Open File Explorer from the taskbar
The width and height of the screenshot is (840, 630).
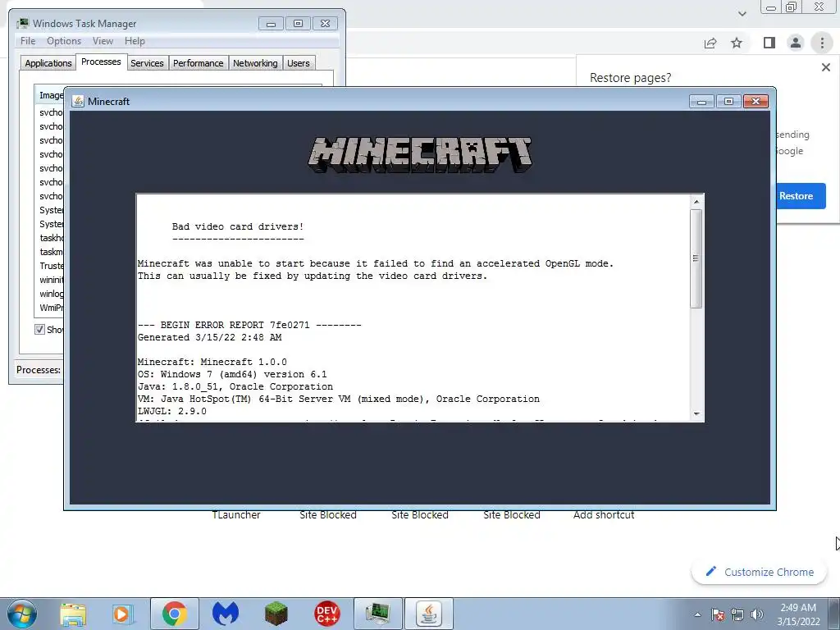[73, 614]
